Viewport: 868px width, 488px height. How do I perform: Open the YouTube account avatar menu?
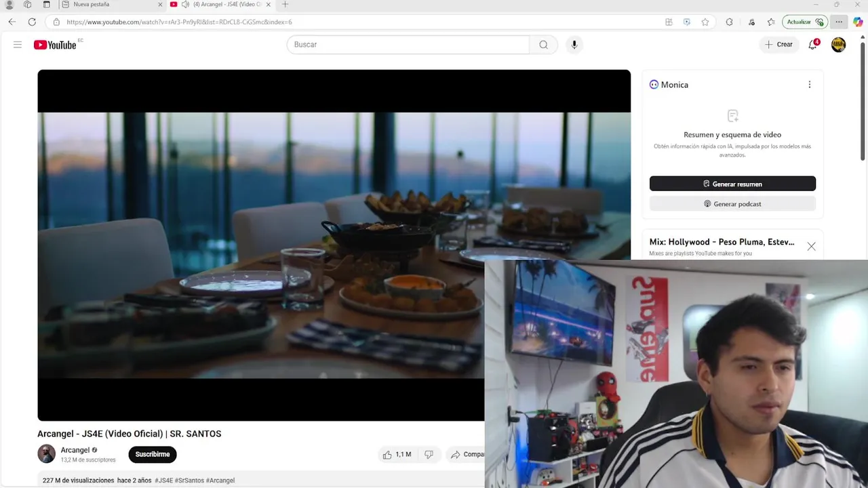pyautogui.click(x=839, y=45)
